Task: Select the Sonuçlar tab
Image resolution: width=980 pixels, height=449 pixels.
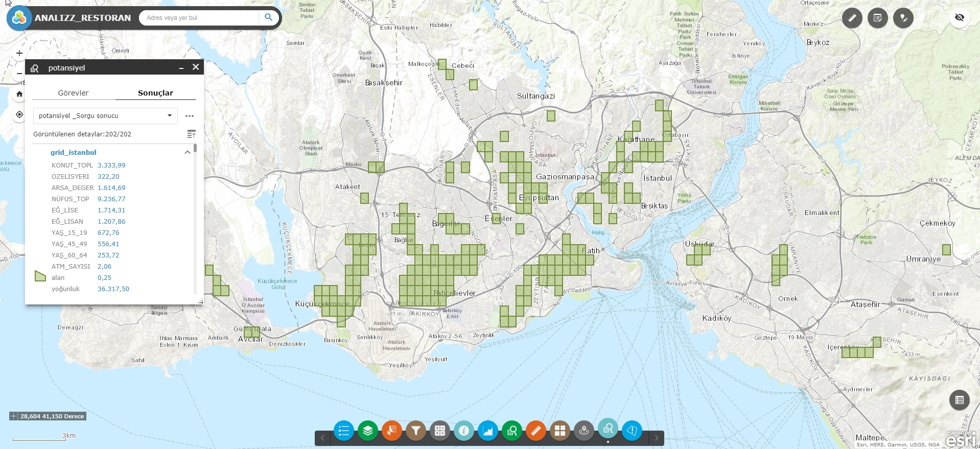Action: (155, 93)
